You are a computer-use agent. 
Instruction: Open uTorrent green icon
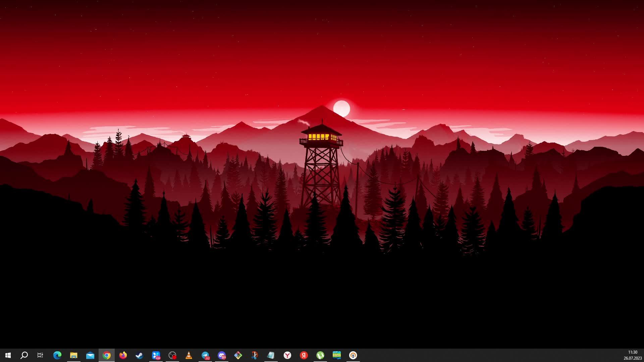click(320, 355)
